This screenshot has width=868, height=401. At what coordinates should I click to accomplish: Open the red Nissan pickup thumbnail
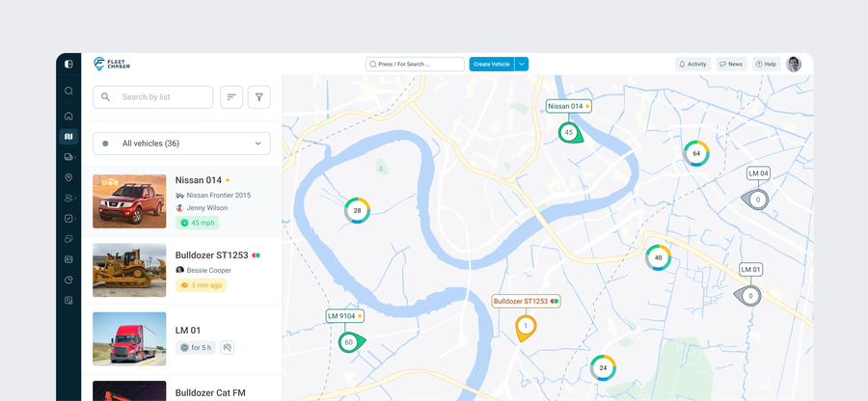[129, 201]
